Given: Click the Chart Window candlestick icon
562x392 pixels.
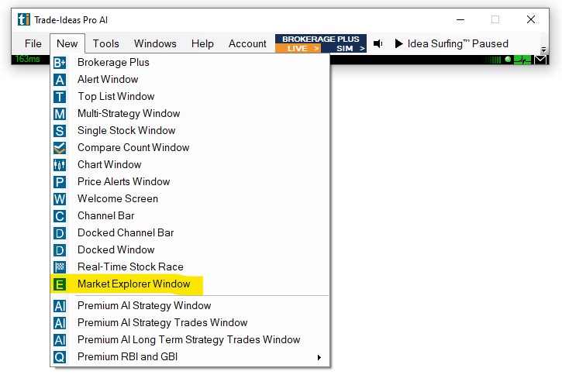Looking at the screenshot, I should [x=60, y=164].
